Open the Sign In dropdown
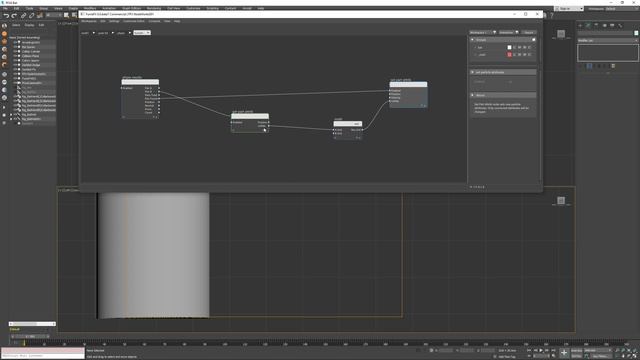This screenshot has width=640, height=360. 569,9
